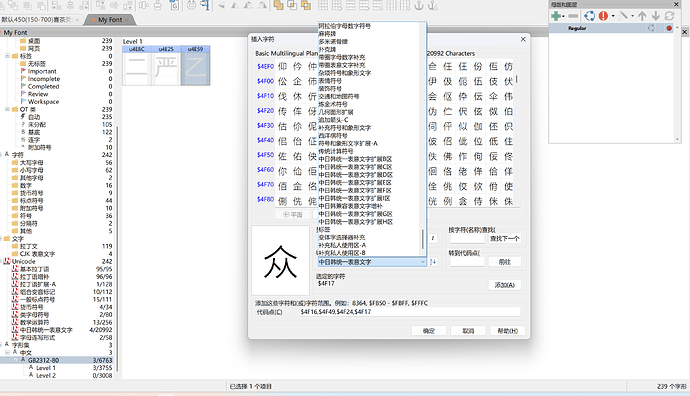Toggle the circular arrows icon on Regular layer
This screenshot has width=690, height=396.
tap(651, 28)
